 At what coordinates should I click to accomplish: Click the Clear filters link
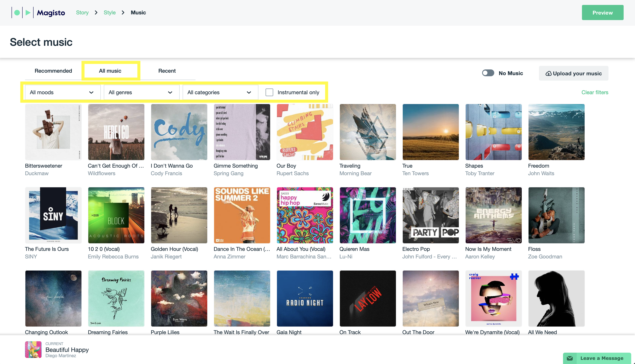coord(595,92)
